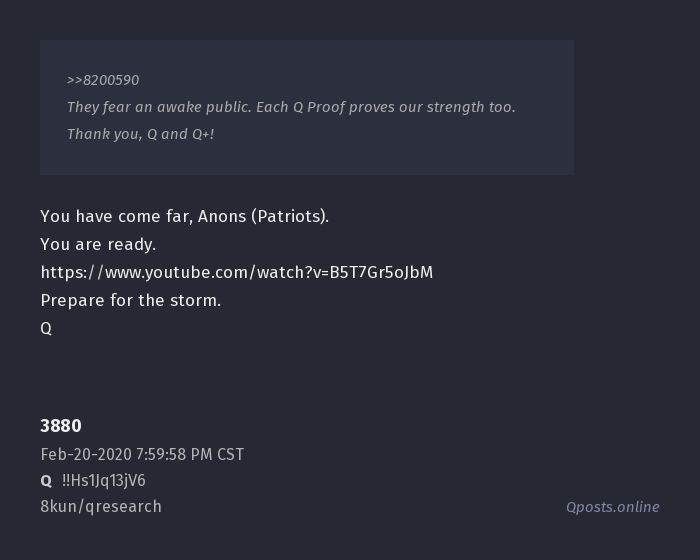Click the "You are ready." line
The image size is (700, 560).
click(x=98, y=244)
